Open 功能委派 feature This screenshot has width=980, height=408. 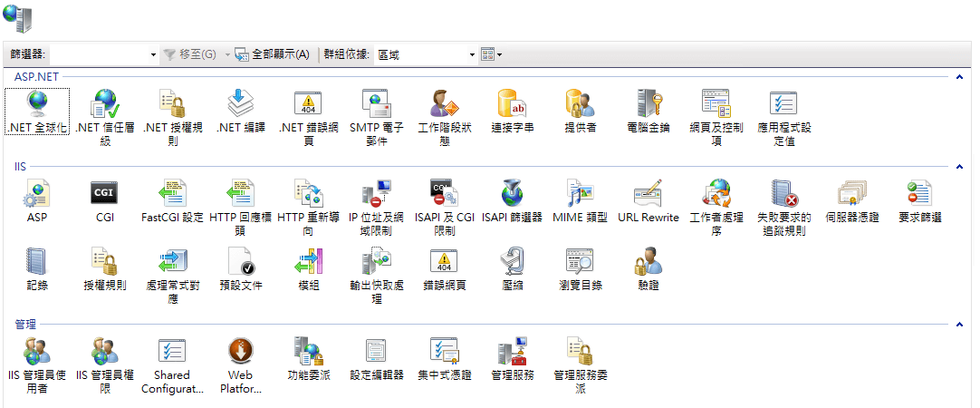[308, 359]
